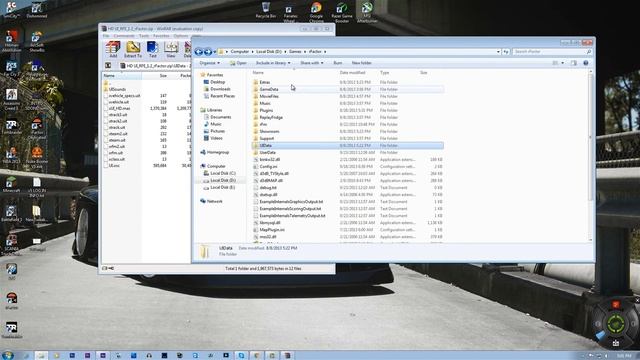Open recent pages dropdown beside forward button

pos(215,52)
